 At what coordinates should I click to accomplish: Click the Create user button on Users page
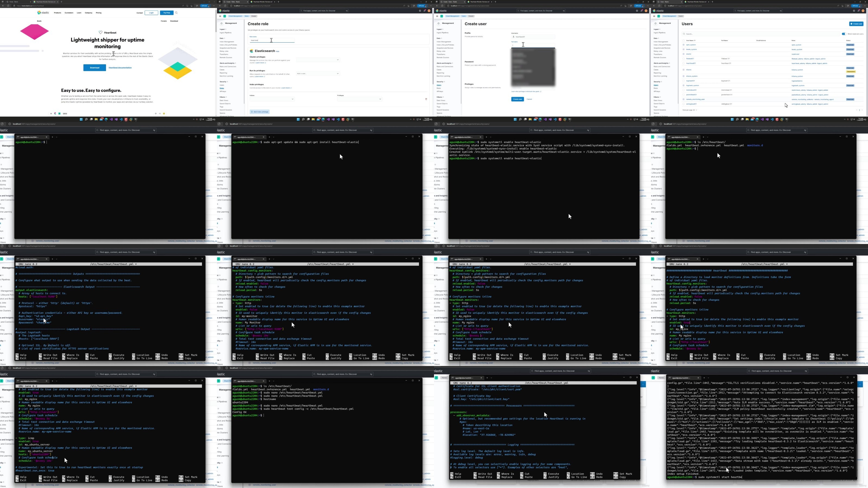pyautogui.click(x=856, y=24)
